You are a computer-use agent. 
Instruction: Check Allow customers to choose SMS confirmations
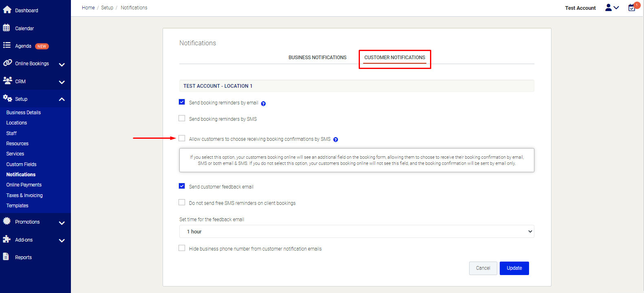point(182,138)
